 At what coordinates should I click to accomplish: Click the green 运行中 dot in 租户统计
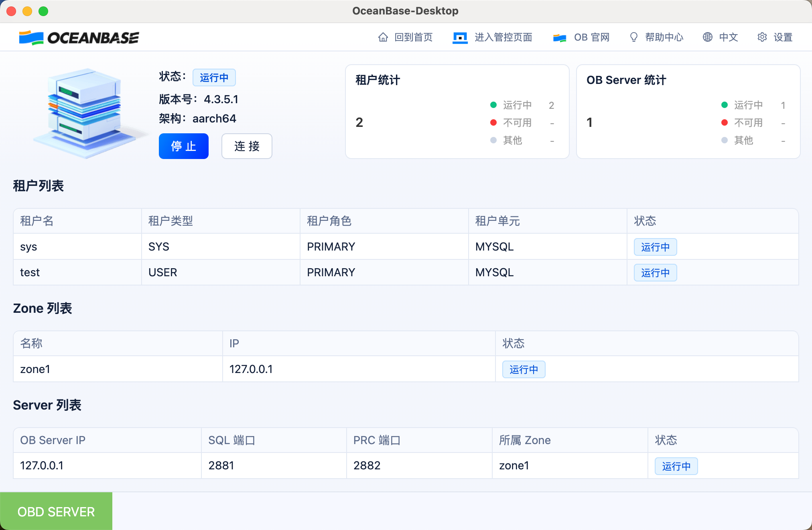coord(493,105)
